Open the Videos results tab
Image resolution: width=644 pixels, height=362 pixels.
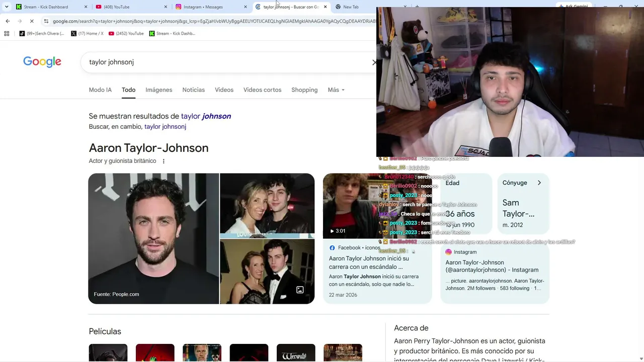coord(224,90)
